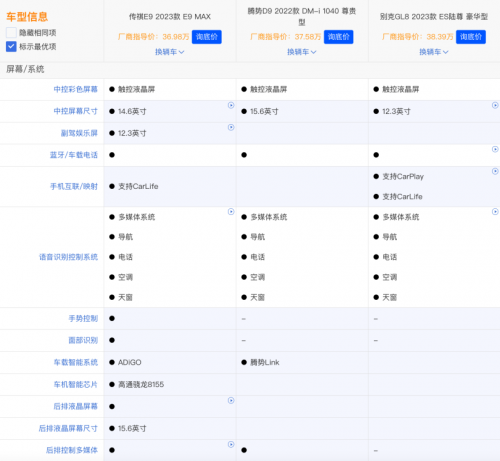Play video icon in 手机互联/映射 row for 别克GL8
Viewport: 500px width, 461px height.
click(495, 171)
